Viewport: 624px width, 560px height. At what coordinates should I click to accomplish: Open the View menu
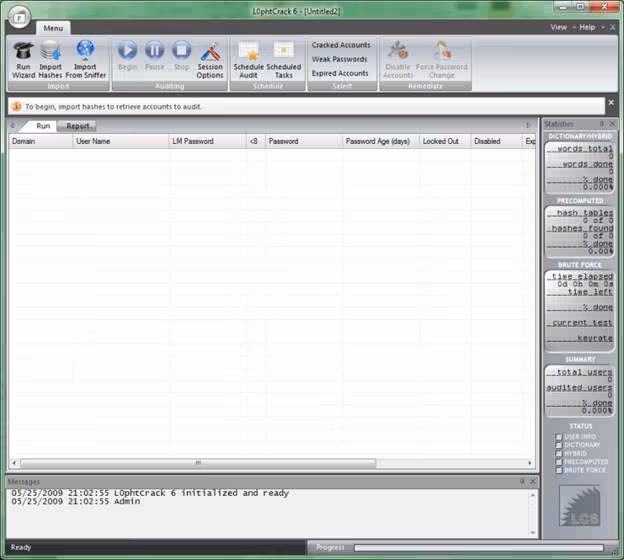tap(559, 27)
